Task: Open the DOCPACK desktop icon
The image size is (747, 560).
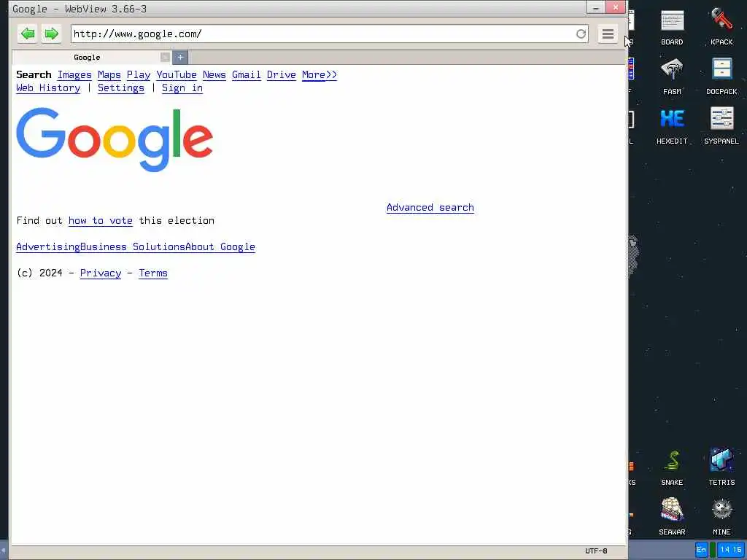Action: (x=721, y=77)
